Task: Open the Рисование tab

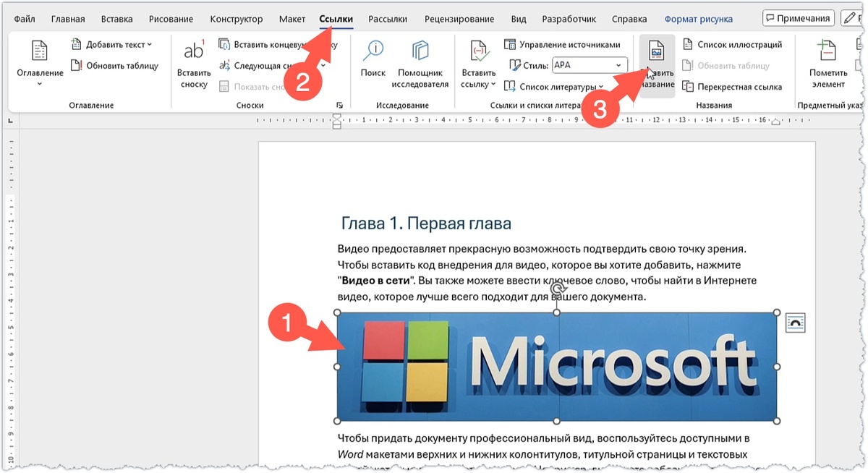Action: coord(171,19)
